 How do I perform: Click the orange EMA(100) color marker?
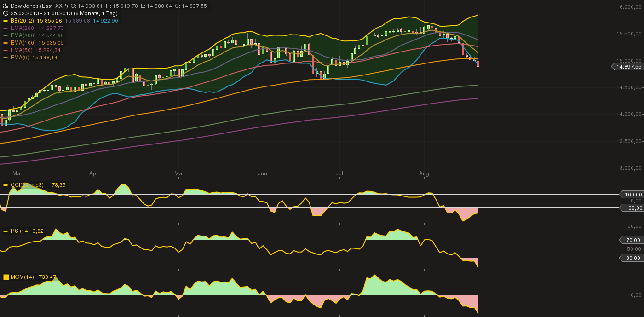pos(6,43)
